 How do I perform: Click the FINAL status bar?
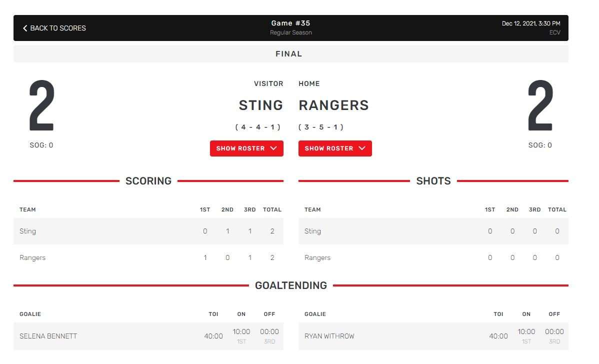tap(290, 54)
